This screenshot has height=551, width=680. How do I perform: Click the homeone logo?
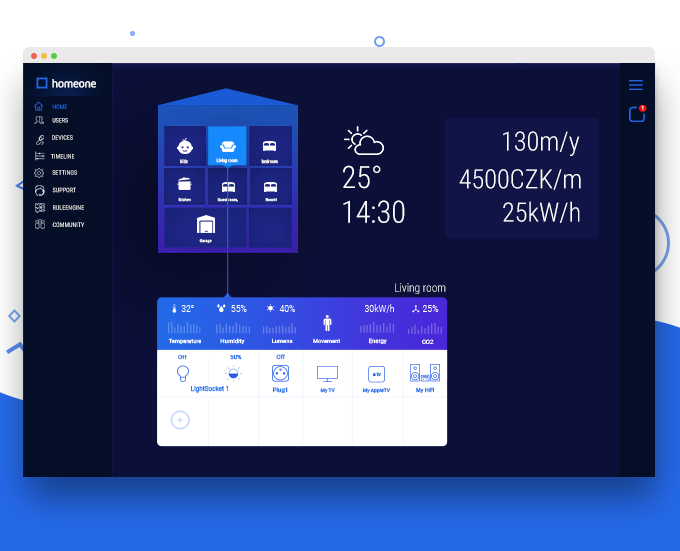click(x=66, y=83)
